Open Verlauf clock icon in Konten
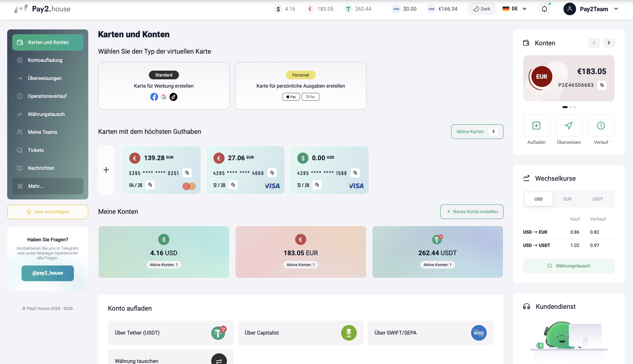Image resolution: width=633 pixels, height=364 pixels. [x=601, y=126]
